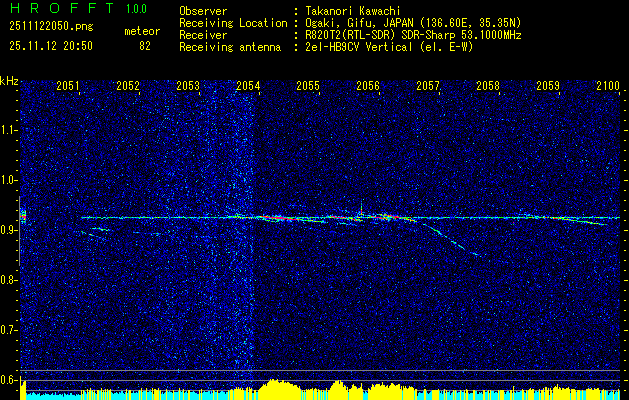Click the meteor count value 82
This screenshot has width=629, height=400.
(145, 46)
